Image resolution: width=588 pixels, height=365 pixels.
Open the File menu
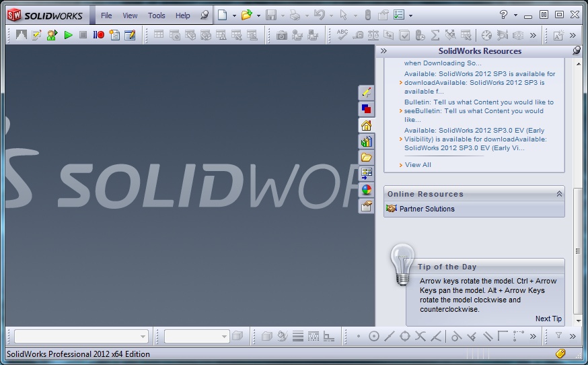[106, 15]
